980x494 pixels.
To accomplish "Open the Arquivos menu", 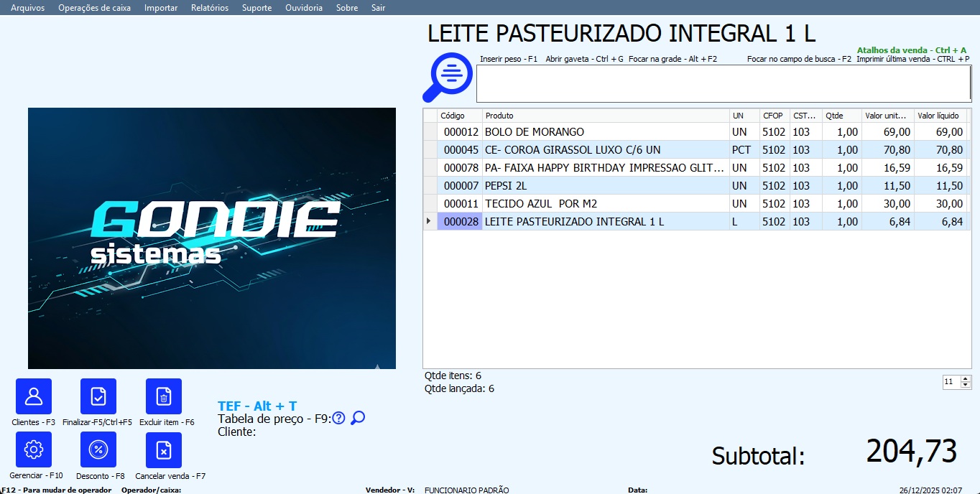I will (x=27, y=8).
